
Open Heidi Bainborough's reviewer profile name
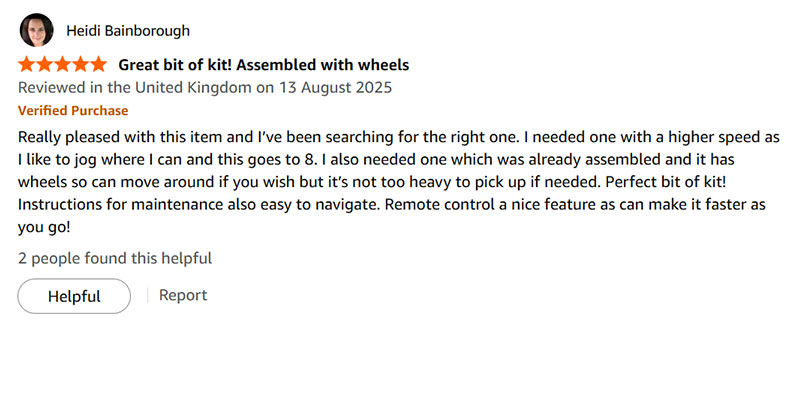127,31
